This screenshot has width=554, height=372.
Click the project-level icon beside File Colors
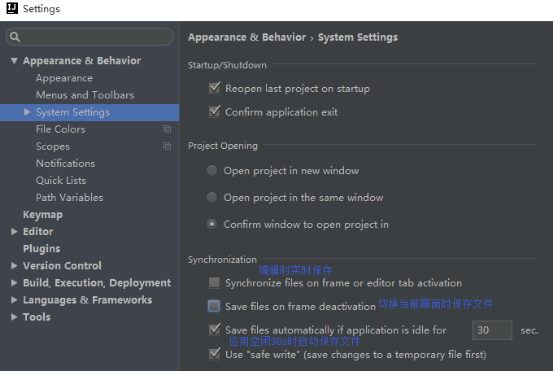click(167, 129)
